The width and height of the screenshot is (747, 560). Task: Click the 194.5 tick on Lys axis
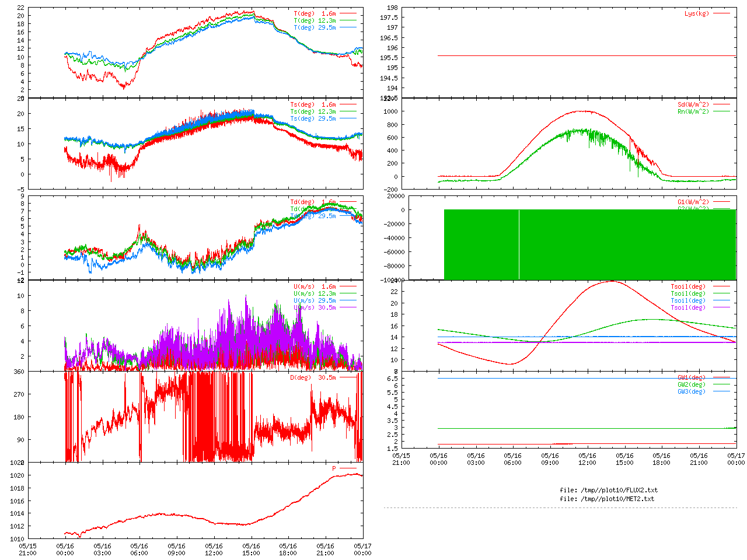[x=389, y=78]
